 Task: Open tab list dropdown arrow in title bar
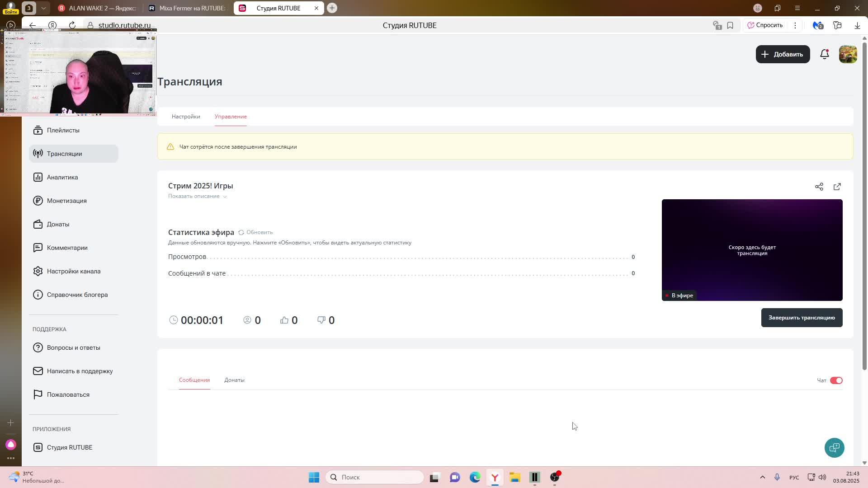pos(43,8)
